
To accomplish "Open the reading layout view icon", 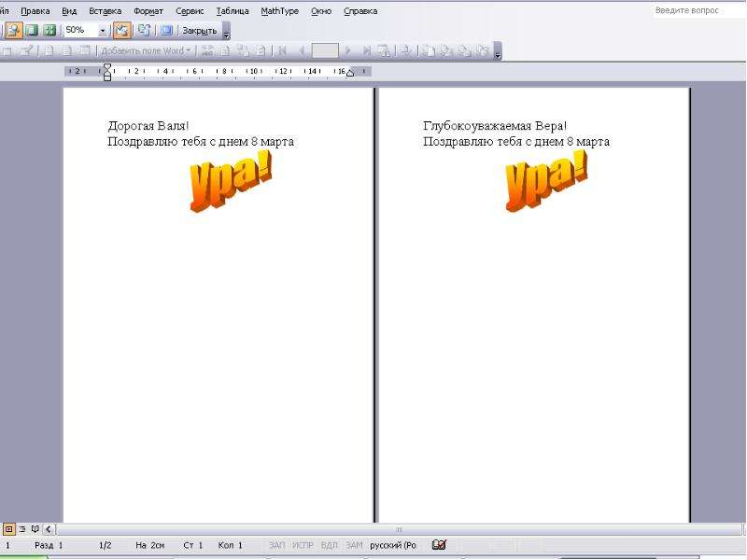I will (x=35, y=528).
